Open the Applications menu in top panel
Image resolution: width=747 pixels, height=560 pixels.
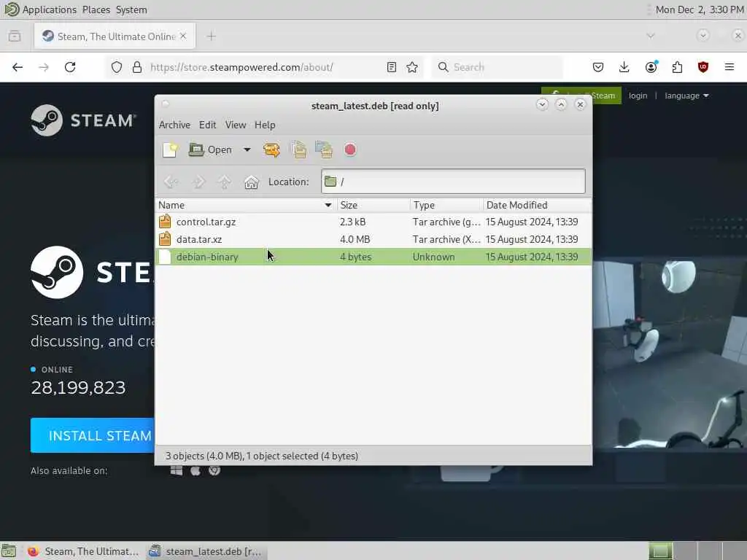(50, 9)
